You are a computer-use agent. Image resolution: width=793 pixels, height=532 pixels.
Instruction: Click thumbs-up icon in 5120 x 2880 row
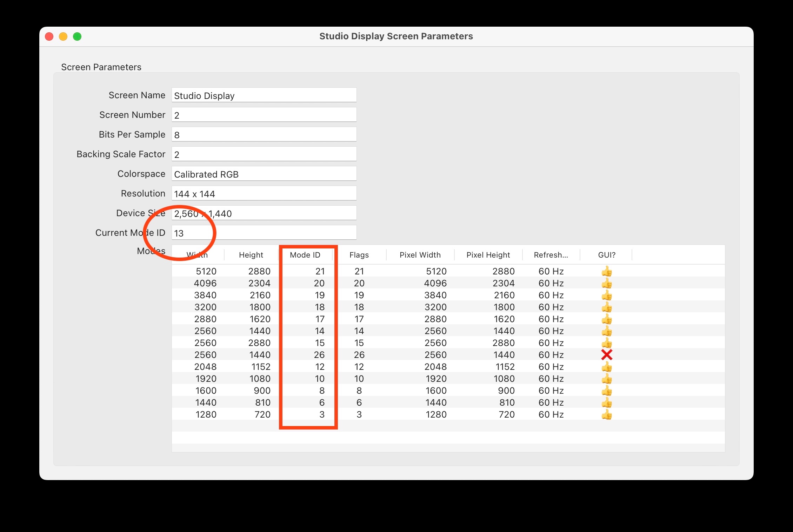click(607, 271)
